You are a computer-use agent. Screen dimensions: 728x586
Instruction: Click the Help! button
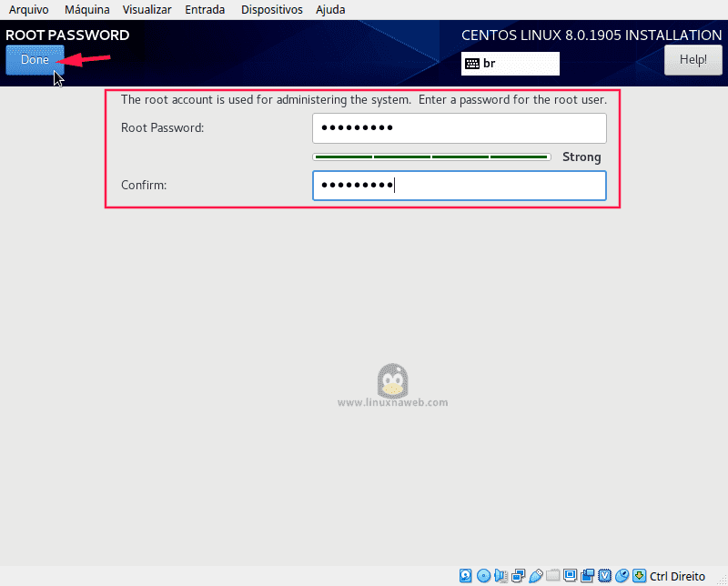click(693, 60)
